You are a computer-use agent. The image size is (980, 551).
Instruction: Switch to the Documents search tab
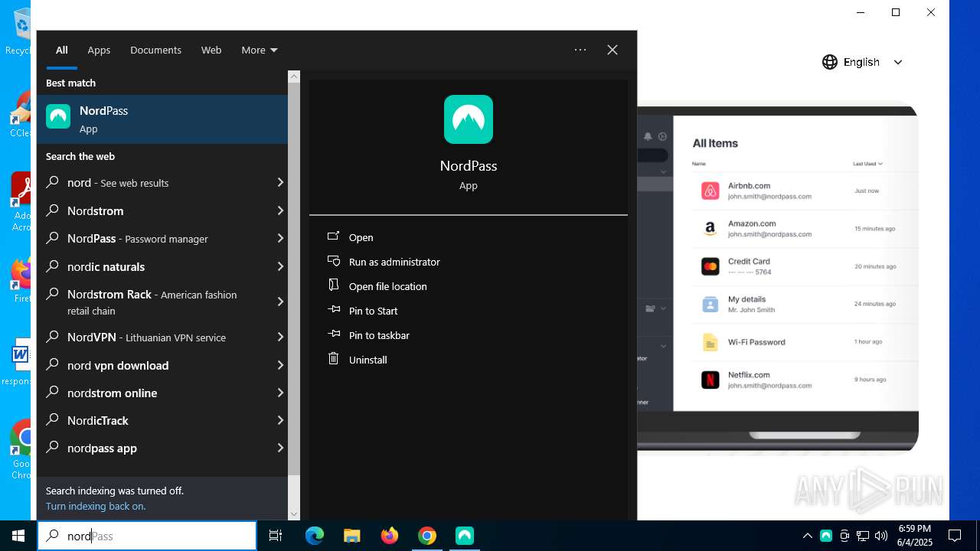[155, 50]
